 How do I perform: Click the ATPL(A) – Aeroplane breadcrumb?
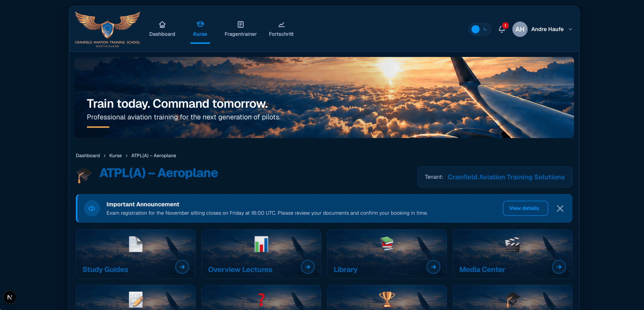tap(154, 155)
